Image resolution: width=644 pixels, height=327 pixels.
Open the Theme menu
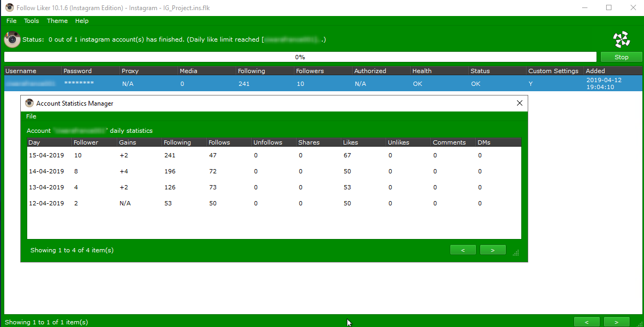click(57, 21)
